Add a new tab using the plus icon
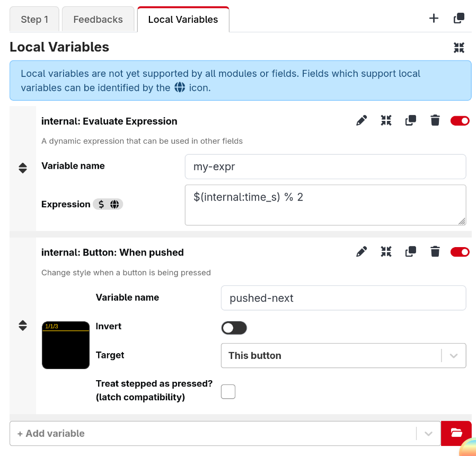The width and height of the screenshot is (476, 456). (434, 17)
